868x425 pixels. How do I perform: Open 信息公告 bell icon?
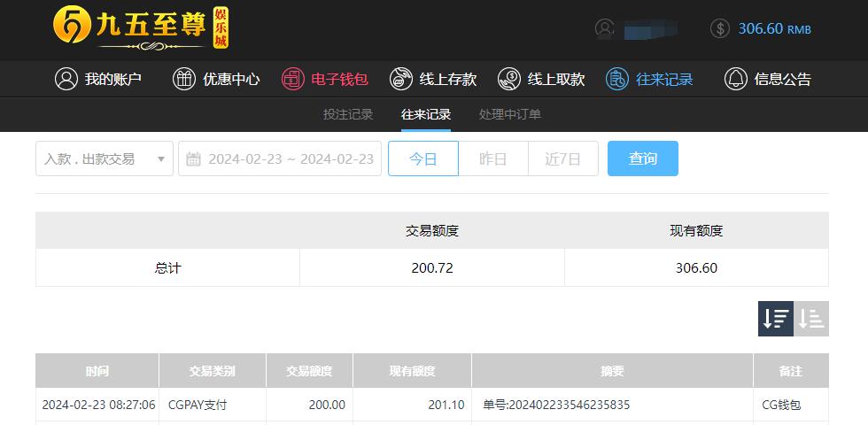(736, 79)
